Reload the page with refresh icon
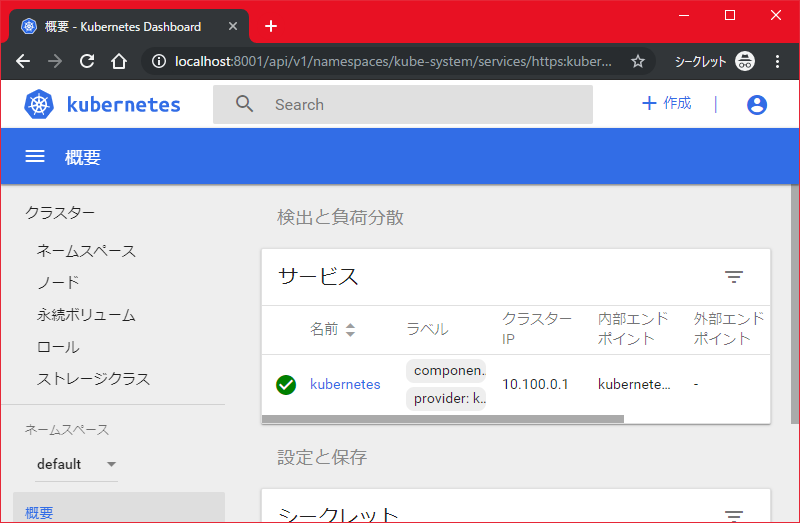Screen dimensions: 800x523 click(x=87, y=61)
